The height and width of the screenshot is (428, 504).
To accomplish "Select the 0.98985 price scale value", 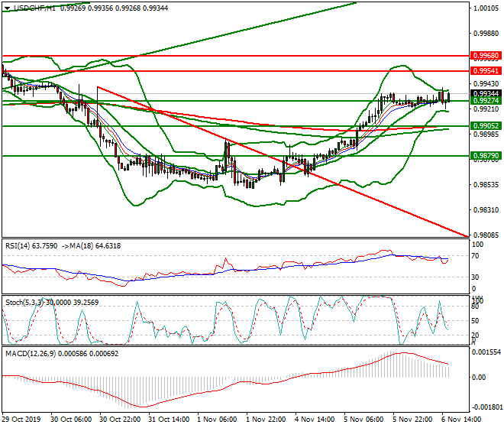I will [486, 135].
